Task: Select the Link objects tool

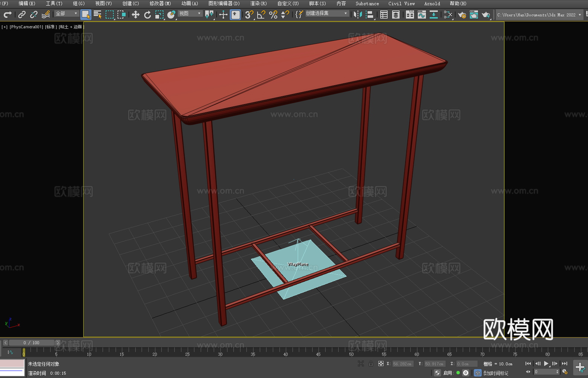Action: point(22,15)
